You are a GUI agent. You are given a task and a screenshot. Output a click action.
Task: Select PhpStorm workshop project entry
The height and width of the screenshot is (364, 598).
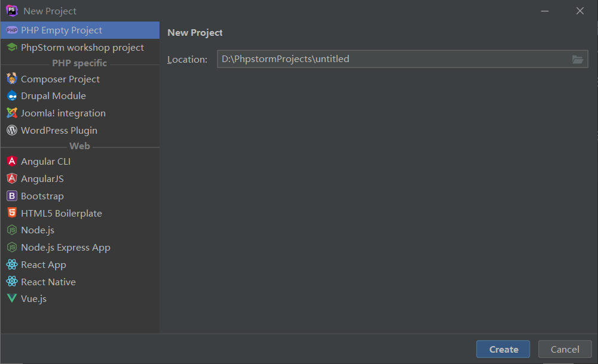coord(80,47)
